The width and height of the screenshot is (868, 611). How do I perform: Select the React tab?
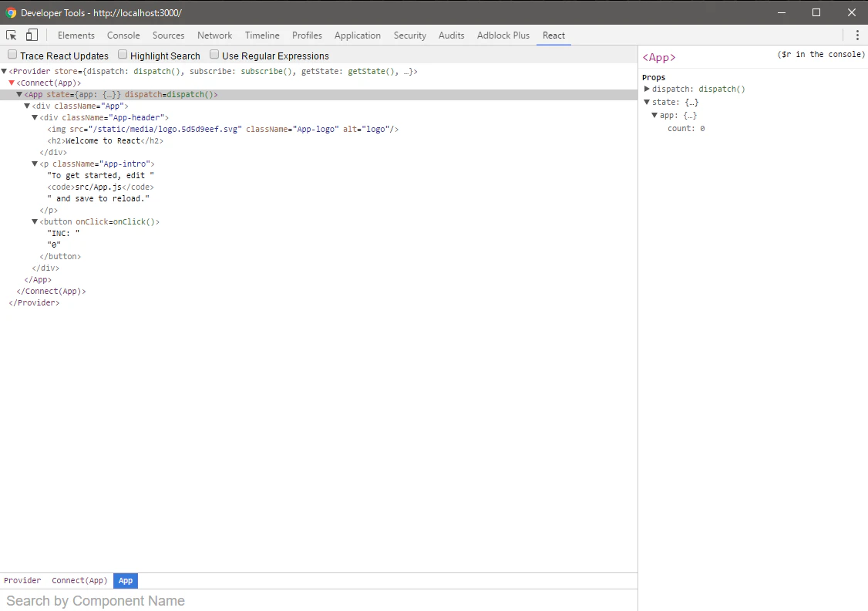pos(553,35)
